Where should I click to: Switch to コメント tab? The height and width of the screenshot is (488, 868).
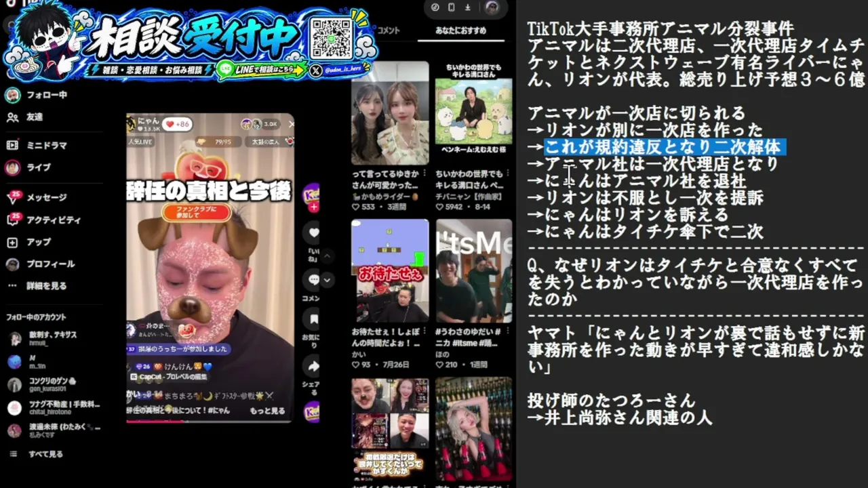coord(389,30)
